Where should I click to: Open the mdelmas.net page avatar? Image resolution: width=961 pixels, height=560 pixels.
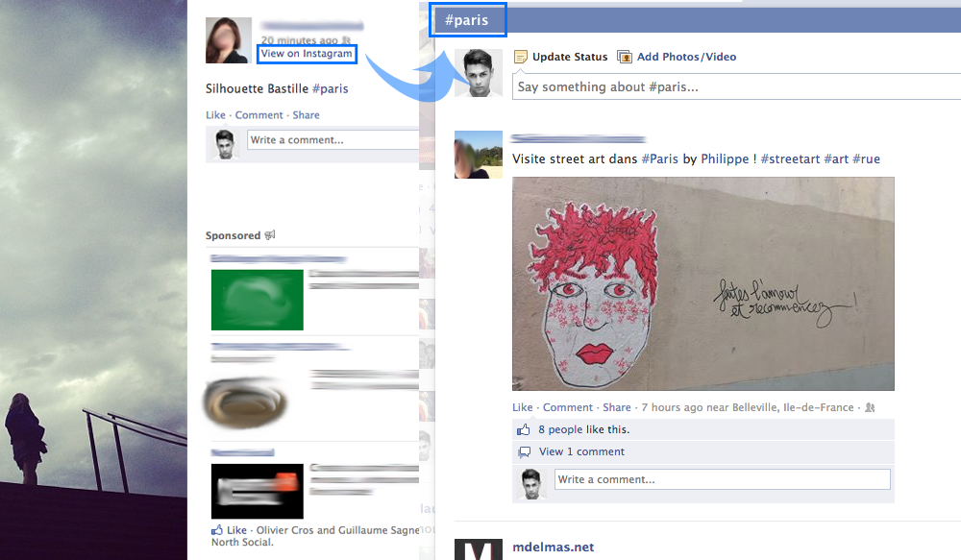tap(478, 549)
